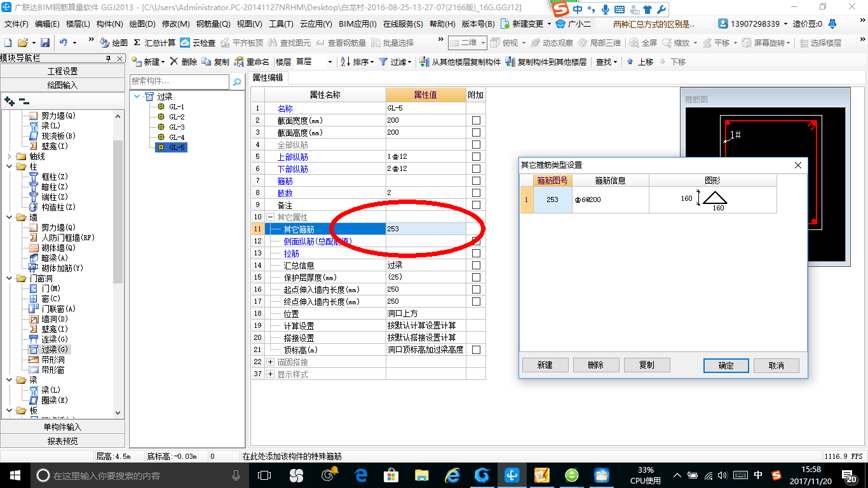Image resolution: width=868 pixels, height=488 pixels.
Task: Toggle 附加 checkbox for 起点伸入墙内长度 row
Action: (476, 289)
